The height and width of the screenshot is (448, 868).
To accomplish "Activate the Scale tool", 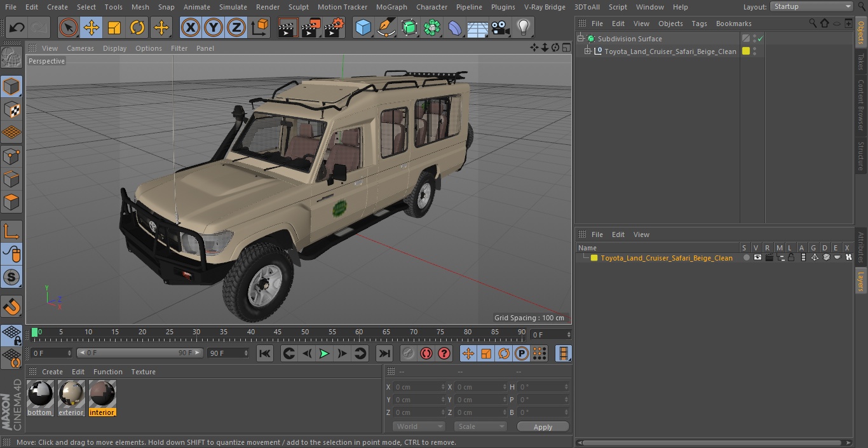I will (114, 27).
